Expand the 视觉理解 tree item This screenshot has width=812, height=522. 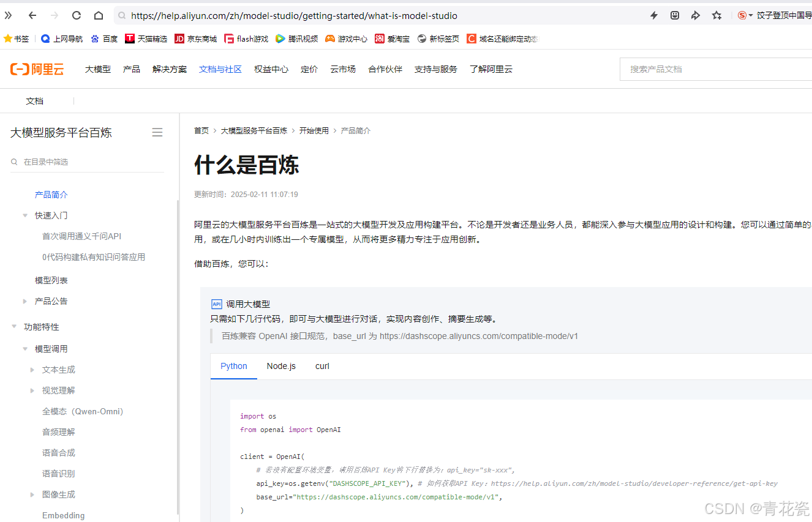coord(32,390)
